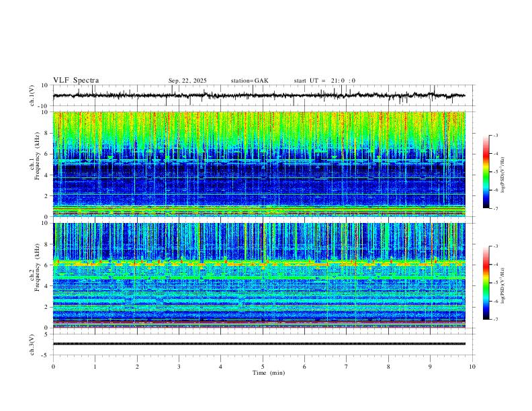Click the "-3" label on upper color scale

[x=495, y=136]
